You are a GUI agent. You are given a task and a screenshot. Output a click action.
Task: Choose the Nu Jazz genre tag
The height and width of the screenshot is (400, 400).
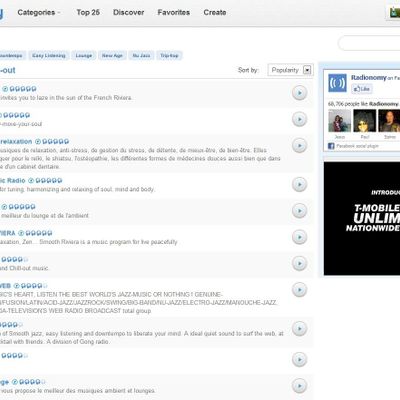(141, 55)
